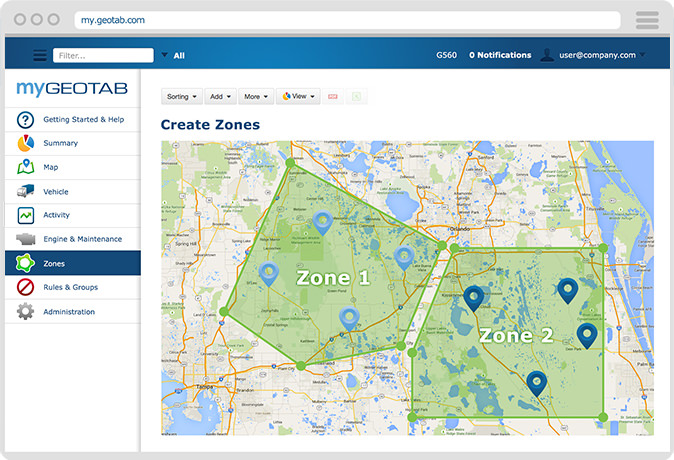Click the upper-left dark pin in Zone 2
Viewport: 674px width, 460px height.
474,298
